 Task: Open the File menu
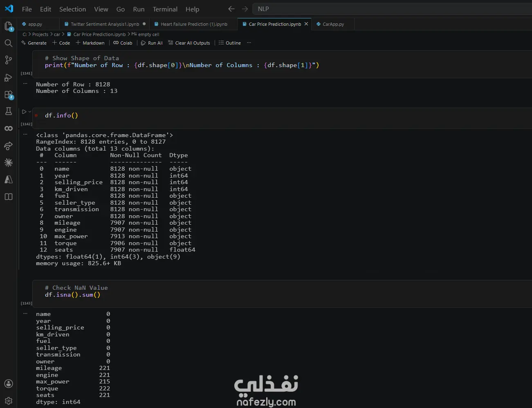point(27,9)
